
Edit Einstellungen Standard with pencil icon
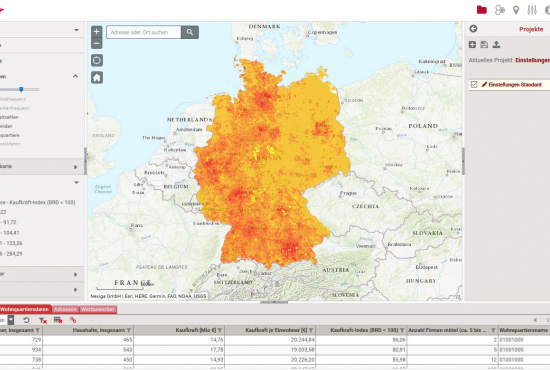pos(484,85)
